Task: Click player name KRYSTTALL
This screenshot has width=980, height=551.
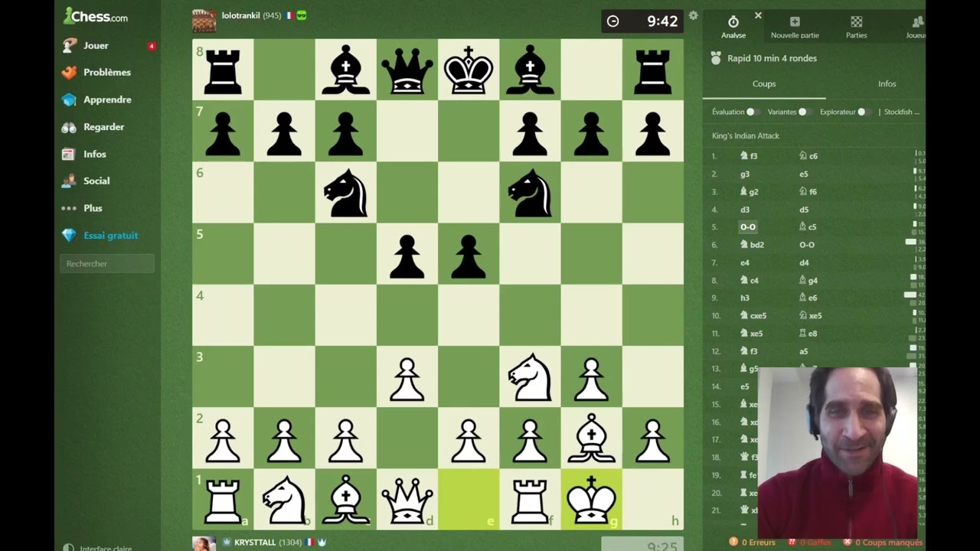Action: click(x=255, y=543)
